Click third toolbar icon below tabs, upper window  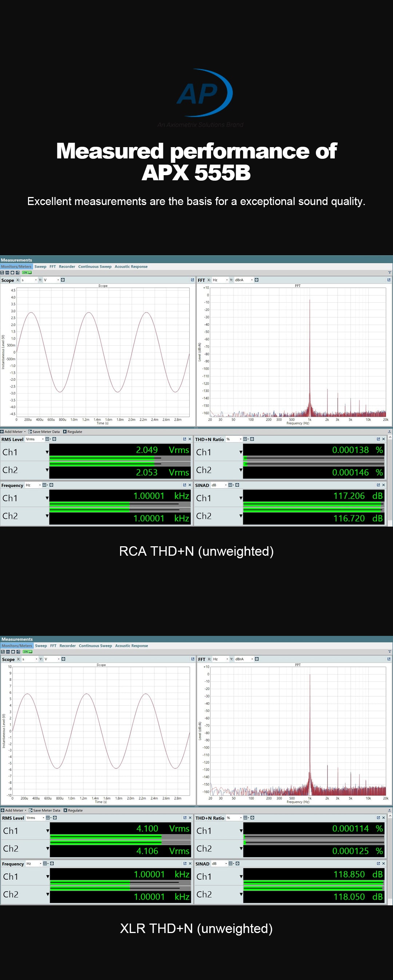point(12,272)
